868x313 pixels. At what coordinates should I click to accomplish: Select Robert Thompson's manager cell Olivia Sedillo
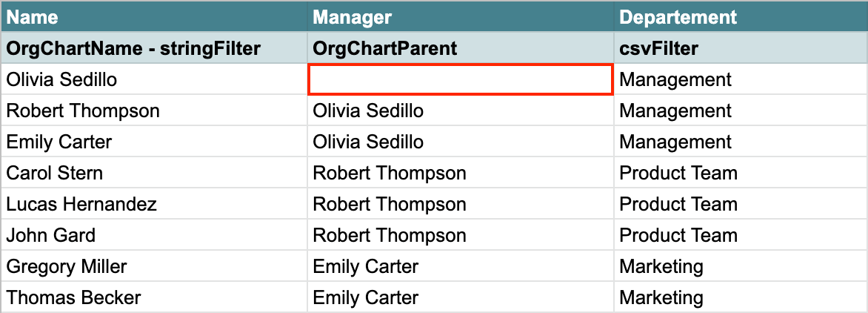(x=461, y=111)
